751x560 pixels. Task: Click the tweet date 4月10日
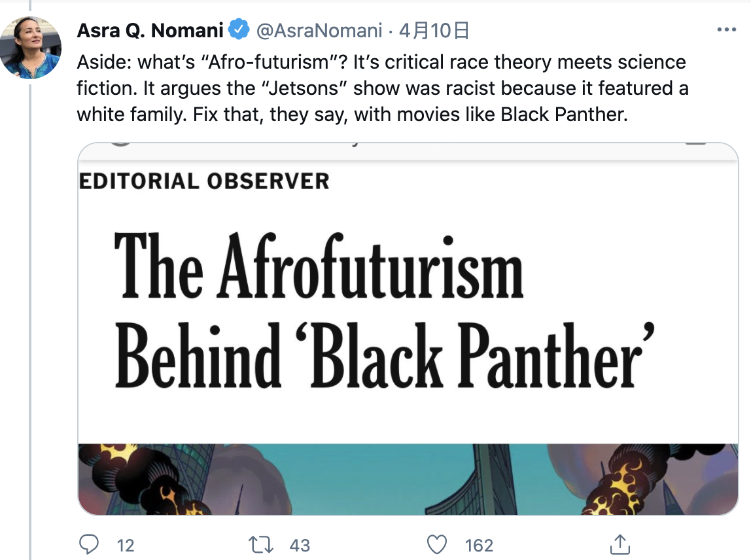tap(434, 29)
